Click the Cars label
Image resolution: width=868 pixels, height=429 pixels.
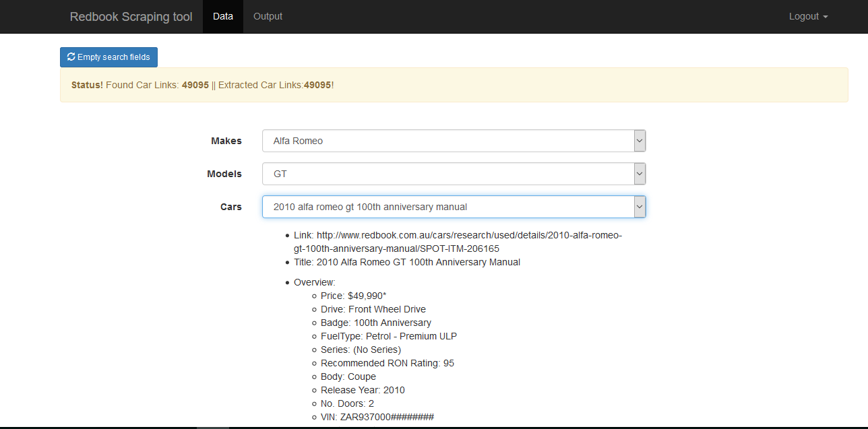coord(231,207)
